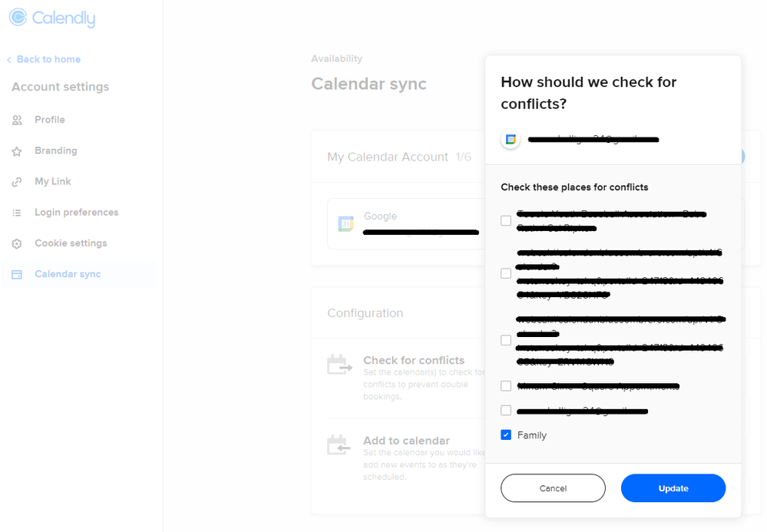Viewport: 767px width, 532px height.
Task: Click the Add to calendar icon
Action: (x=339, y=445)
